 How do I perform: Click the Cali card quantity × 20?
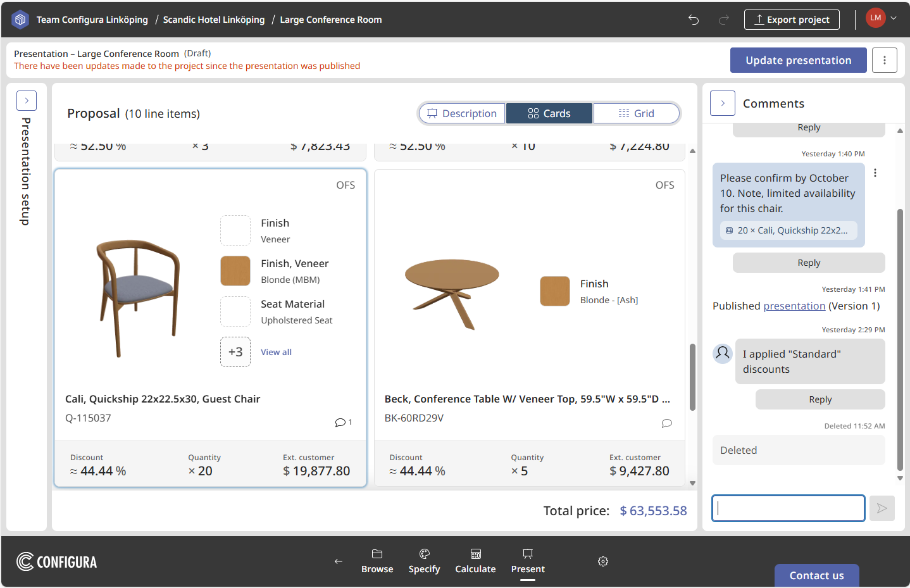200,471
